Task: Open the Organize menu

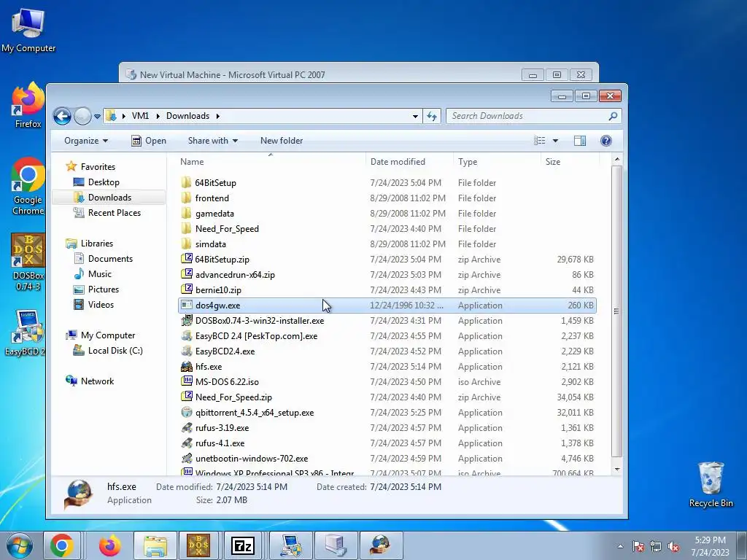Action: point(86,141)
